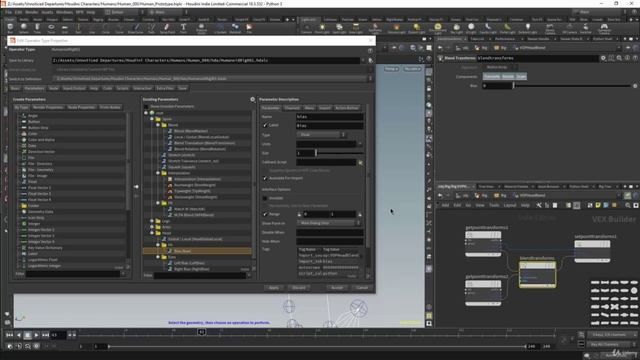640x360 pixels.
Task: Select the blendtransforms node in network
Action: 537,274
